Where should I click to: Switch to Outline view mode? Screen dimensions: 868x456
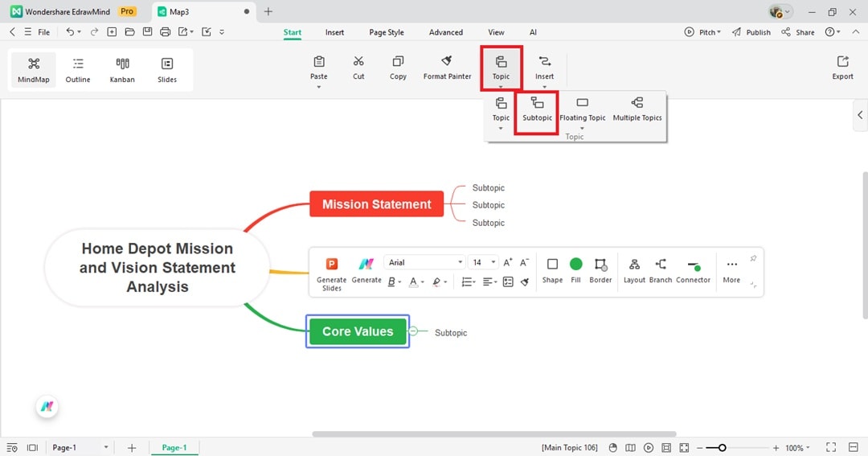tap(77, 70)
